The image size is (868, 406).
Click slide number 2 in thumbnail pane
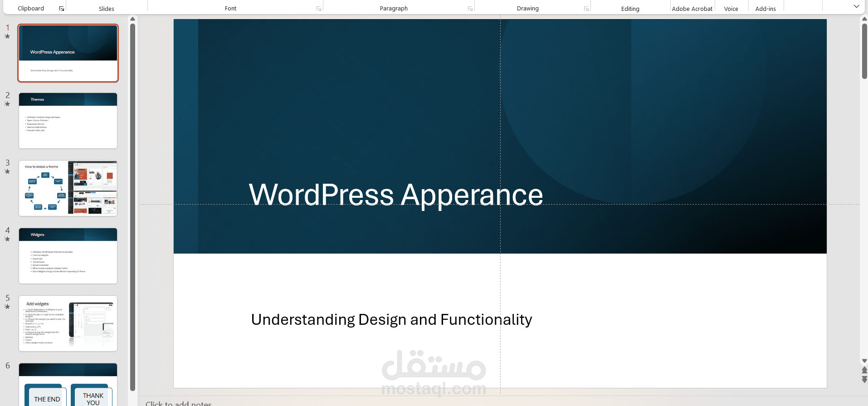coord(8,95)
